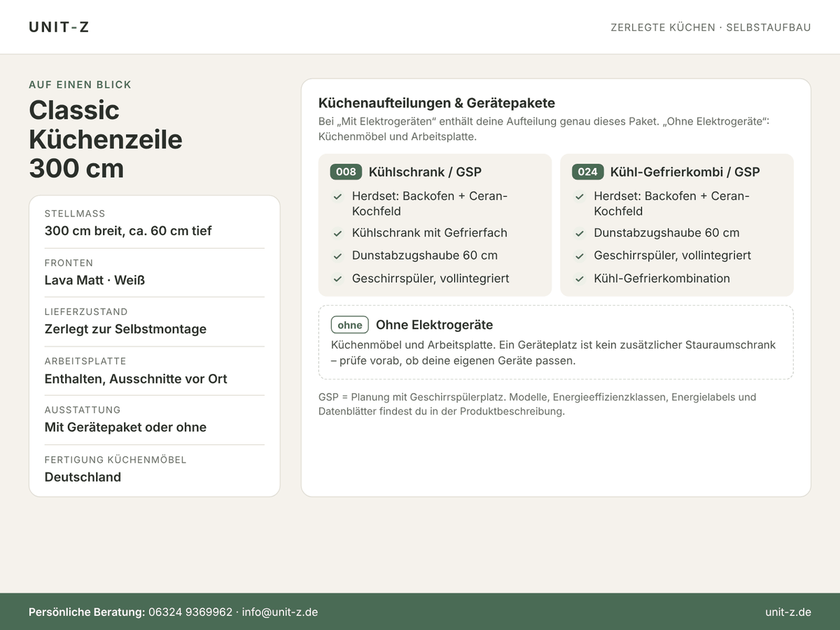Click 'Persönliche Beratung:' footer label
Viewport: 840px width, 630px height.
[87, 612]
